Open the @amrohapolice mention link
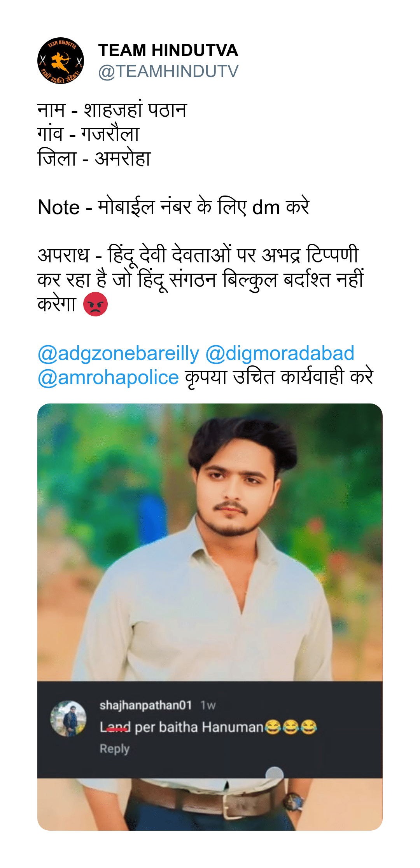This screenshot has width=420, height=868. [108, 377]
